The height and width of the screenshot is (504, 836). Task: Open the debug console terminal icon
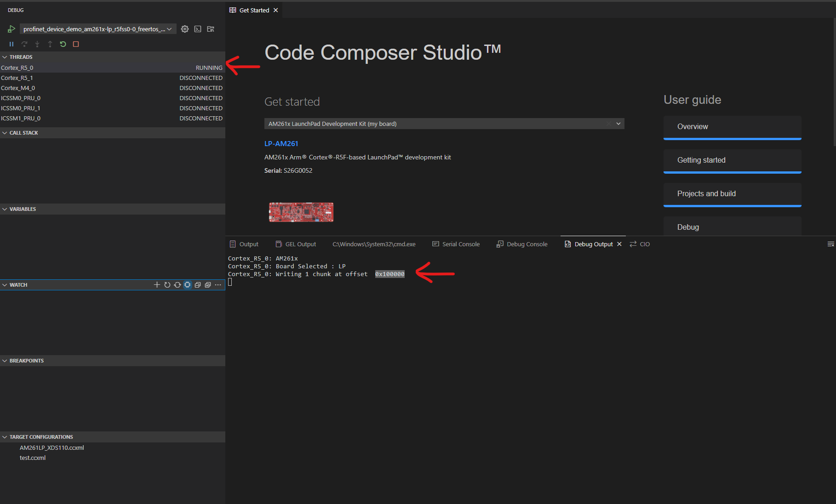[x=198, y=29]
